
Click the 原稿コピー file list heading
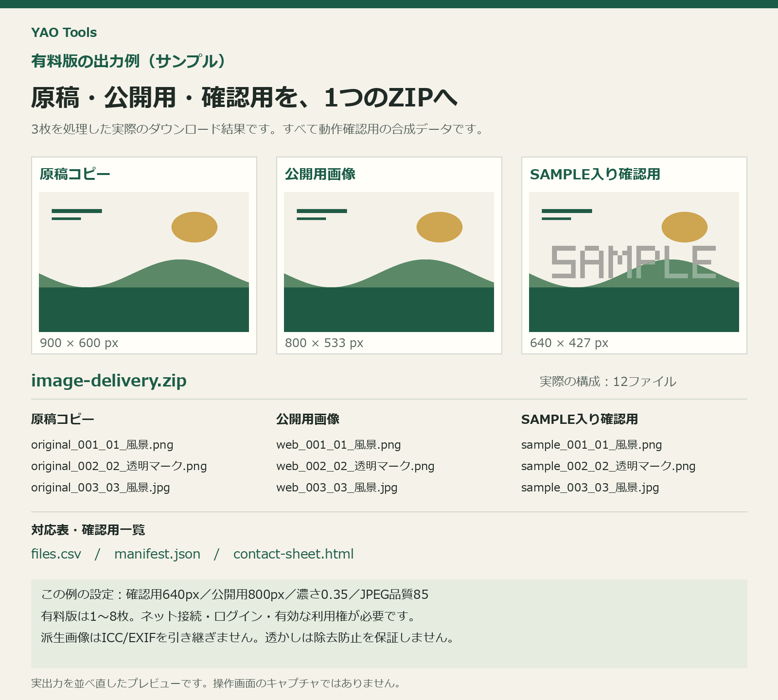pyautogui.click(x=63, y=419)
